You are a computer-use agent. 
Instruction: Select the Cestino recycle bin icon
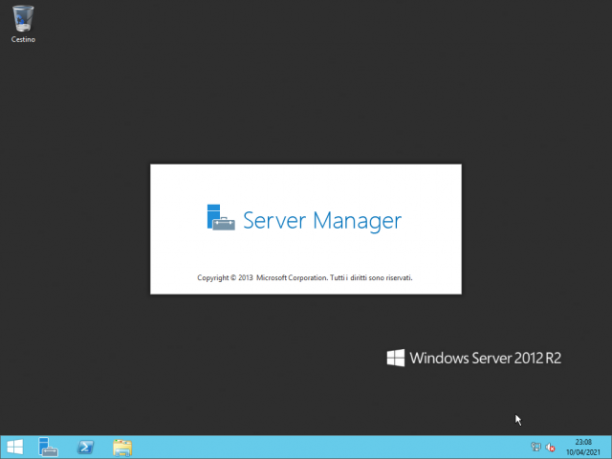[x=23, y=23]
